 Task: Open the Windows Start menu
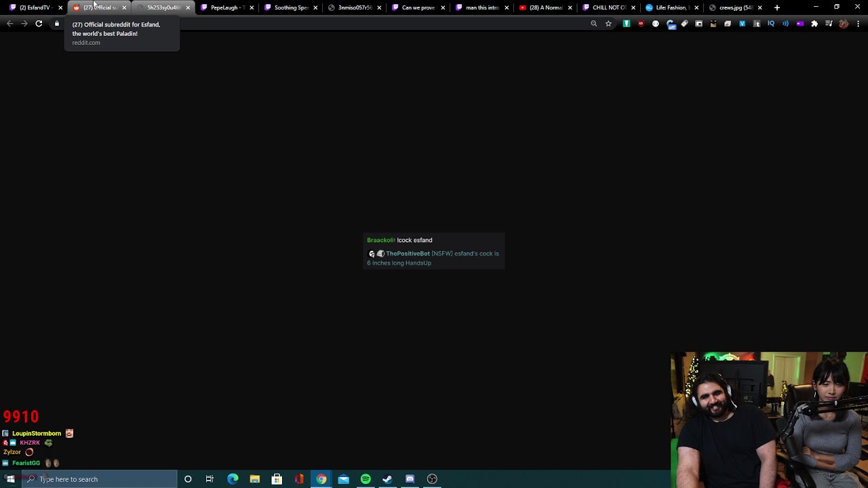10,479
